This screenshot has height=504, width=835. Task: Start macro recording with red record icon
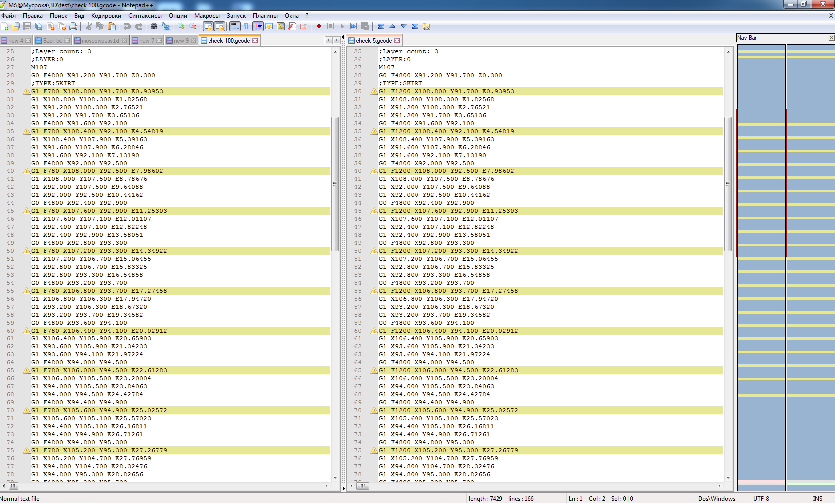coord(319,27)
